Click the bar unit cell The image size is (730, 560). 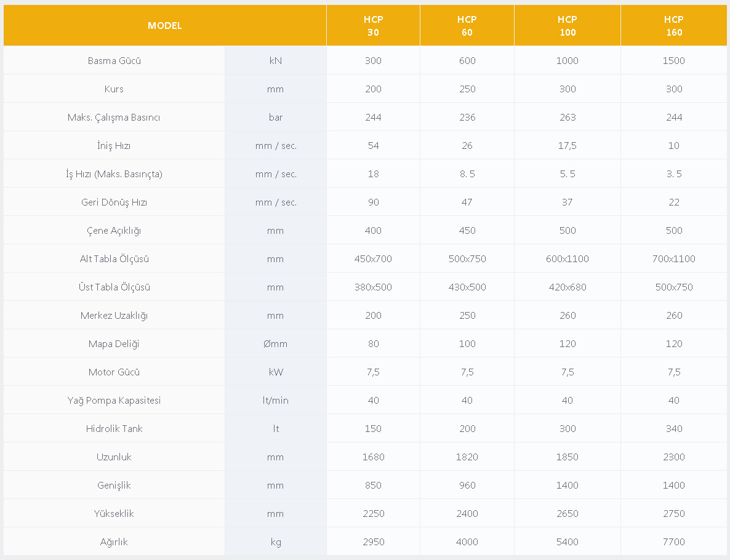[276, 118]
